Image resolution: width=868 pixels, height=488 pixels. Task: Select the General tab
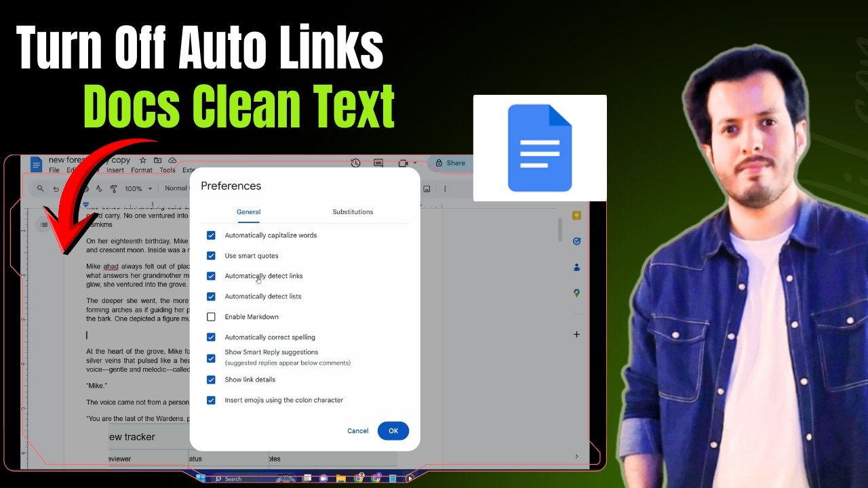(x=248, y=211)
